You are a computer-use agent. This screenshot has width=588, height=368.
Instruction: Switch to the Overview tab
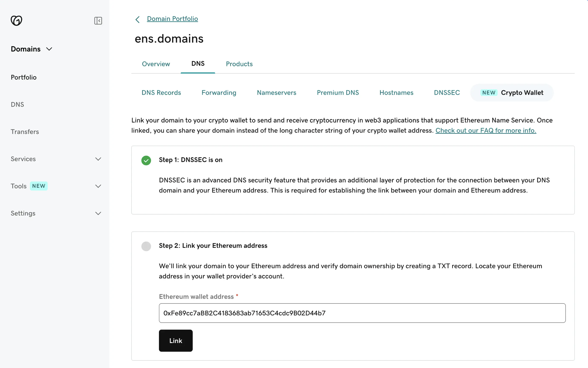156,64
